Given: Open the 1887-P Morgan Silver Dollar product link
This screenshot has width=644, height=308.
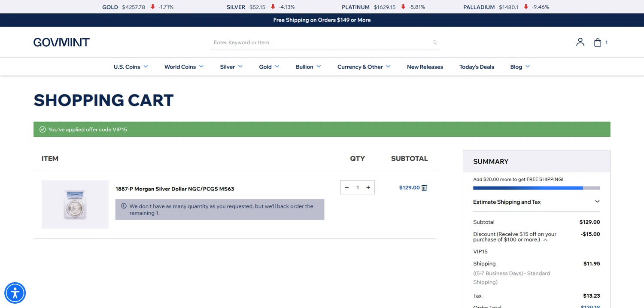Looking at the screenshot, I should [x=175, y=189].
